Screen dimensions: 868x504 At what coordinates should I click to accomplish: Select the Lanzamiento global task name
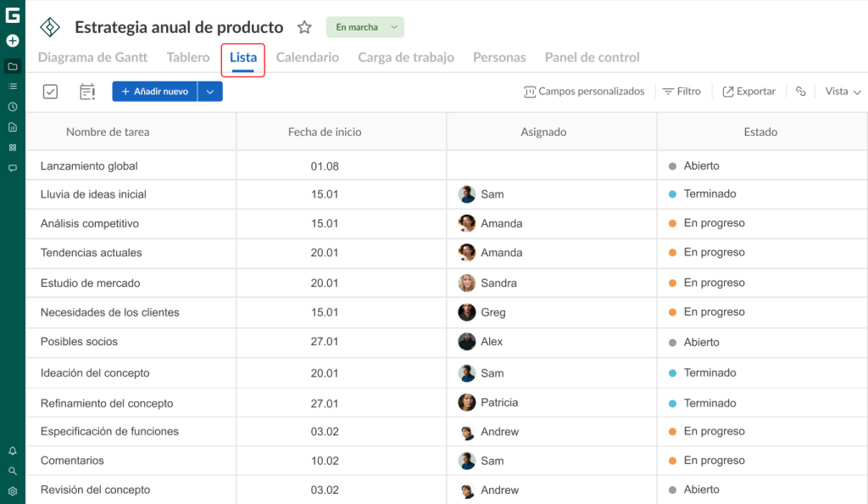tap(89, 166)
